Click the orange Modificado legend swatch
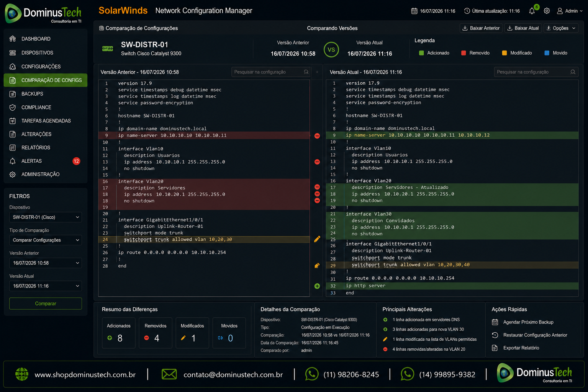 click(504, 53)
